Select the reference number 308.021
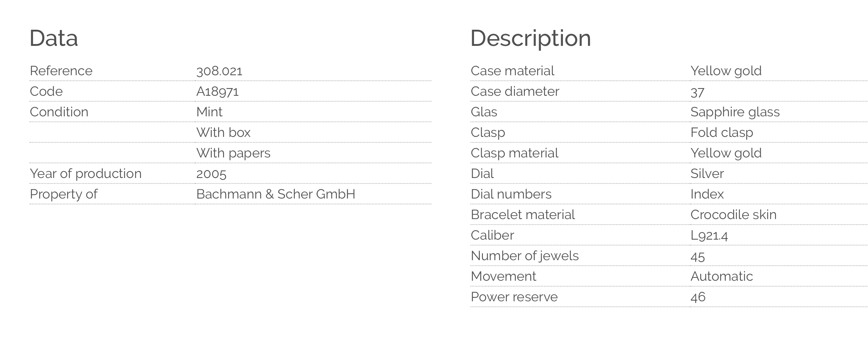This screenshot has height=342, width=868. [219, 71]
